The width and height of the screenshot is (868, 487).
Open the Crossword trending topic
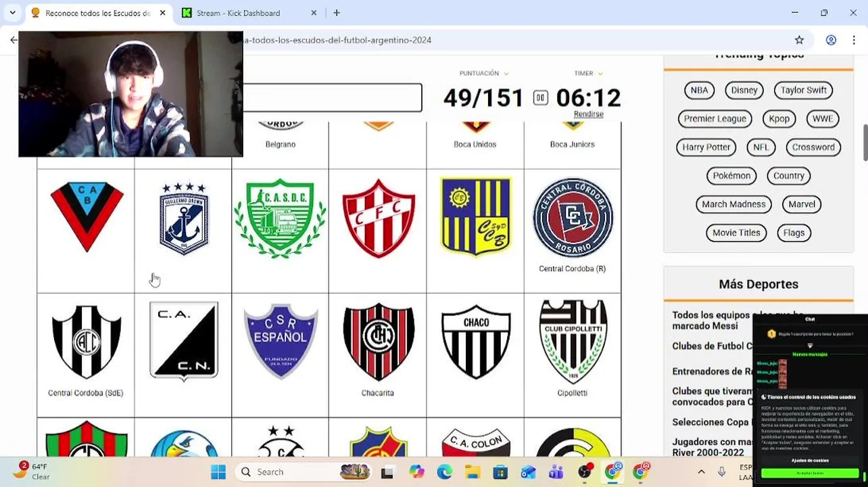pyautogui.click(x=813, y=147)
